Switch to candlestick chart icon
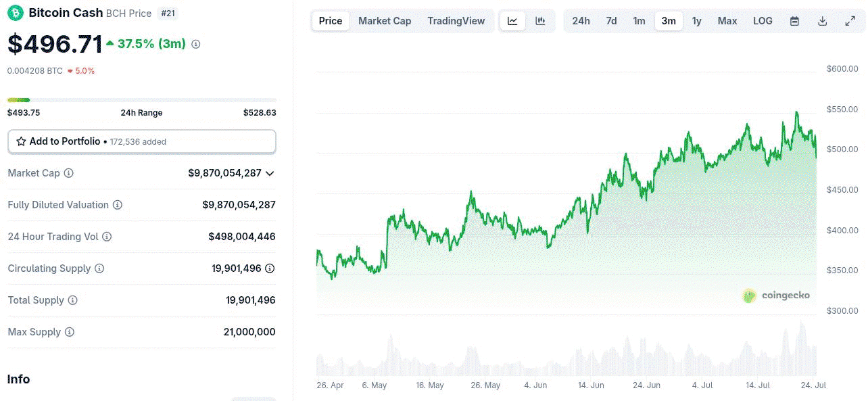 [540, 21]
